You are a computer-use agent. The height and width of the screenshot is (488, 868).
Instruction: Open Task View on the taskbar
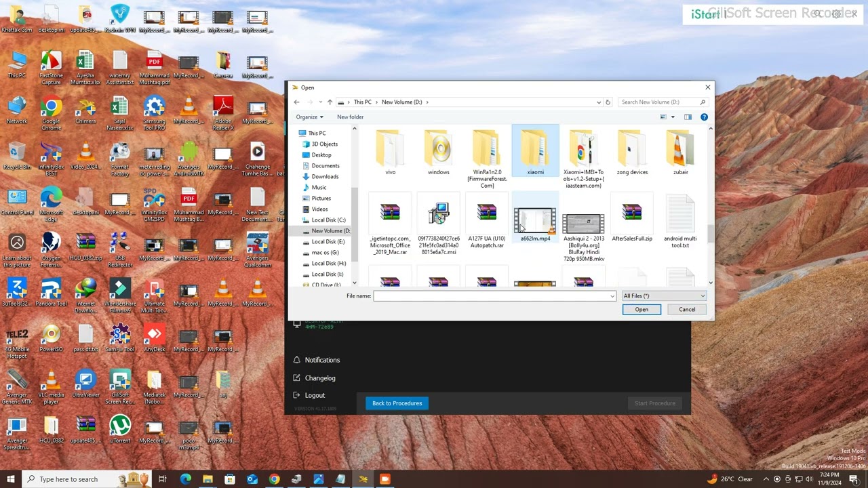click(x=163, y=479)
